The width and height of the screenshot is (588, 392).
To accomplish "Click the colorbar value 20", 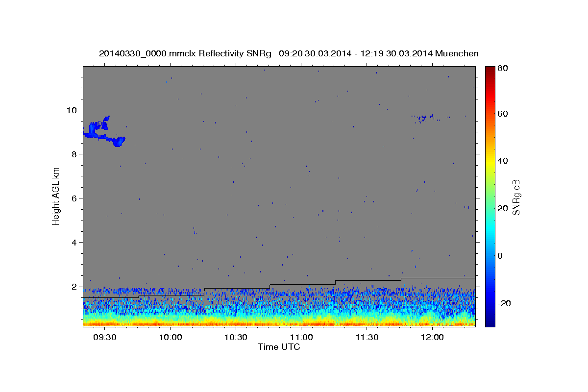I will 503,208.
